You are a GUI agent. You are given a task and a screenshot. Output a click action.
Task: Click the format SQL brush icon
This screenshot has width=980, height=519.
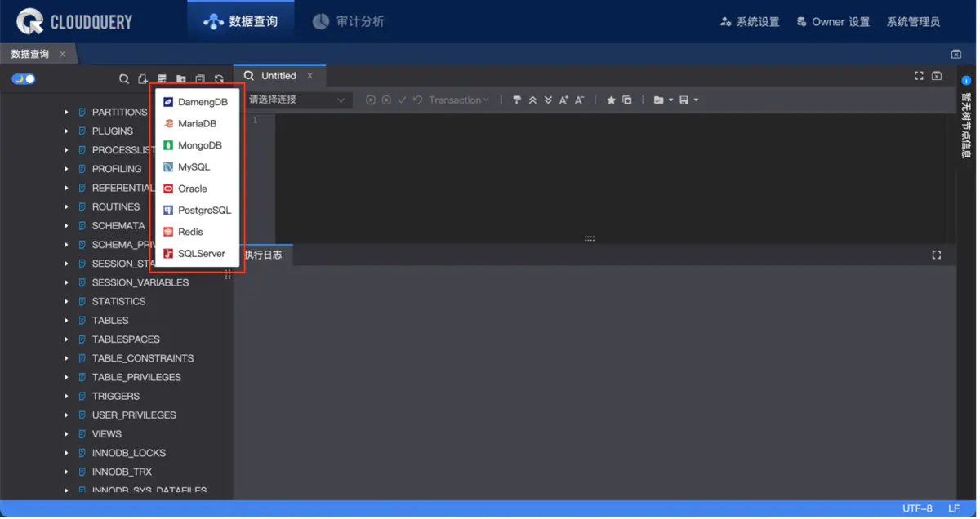point(516,100)
